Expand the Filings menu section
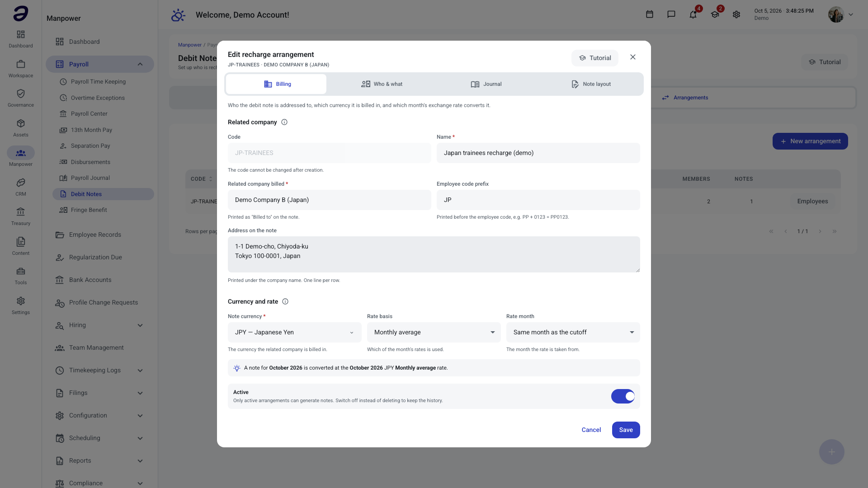 point(140,393)
